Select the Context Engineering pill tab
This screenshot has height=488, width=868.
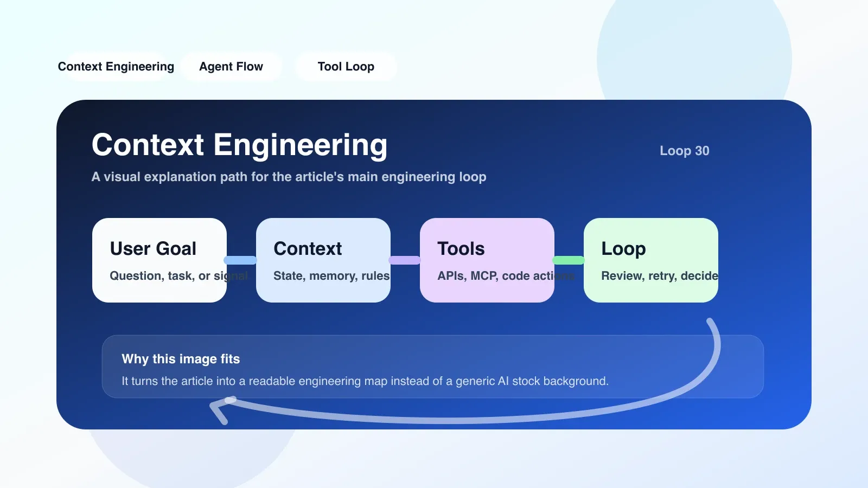click(x=116, y=67)
